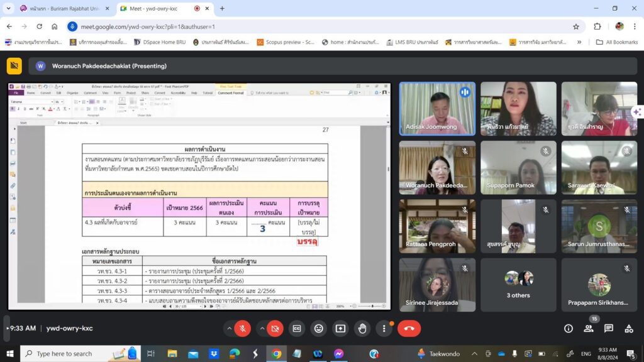Open the Chrome profile avatar
Screen dimensions: 644x362
click(619, 26)
